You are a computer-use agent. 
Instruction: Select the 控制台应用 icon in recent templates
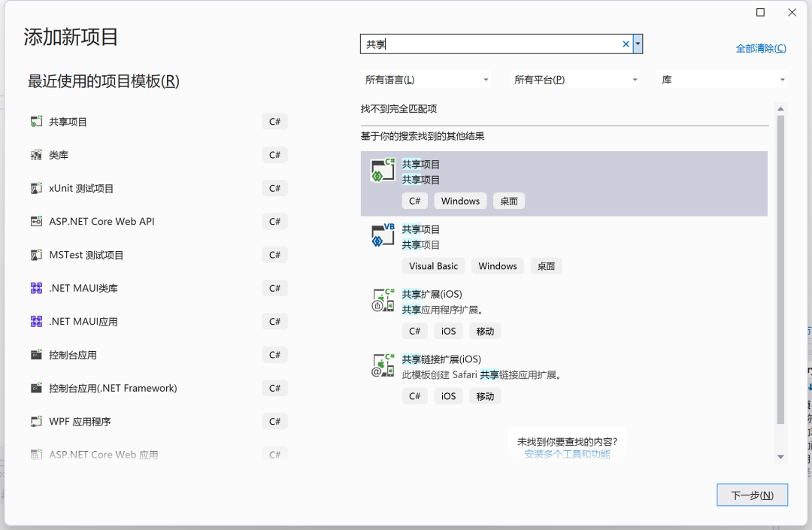[x=36, y=355]
